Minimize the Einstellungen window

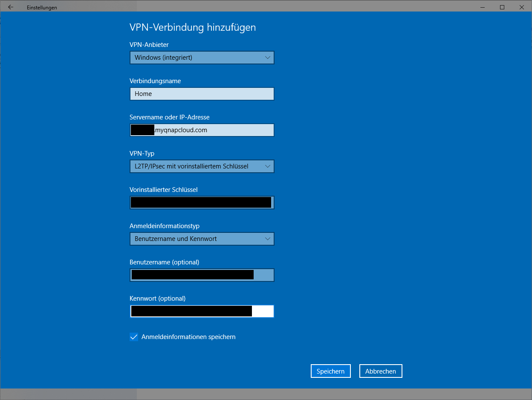(x=482, y=7)
